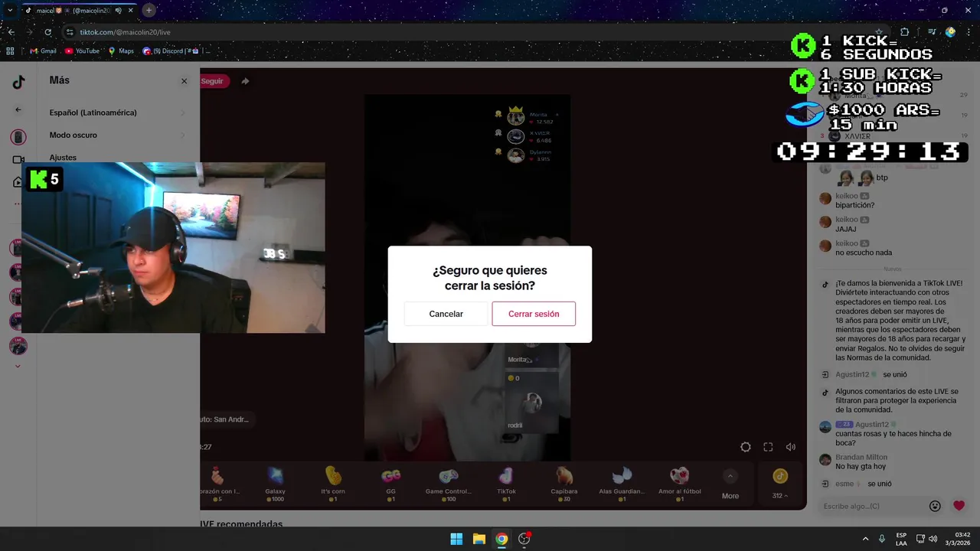Send the TikTok gift
980x551 pixels.
coord(506,483)
